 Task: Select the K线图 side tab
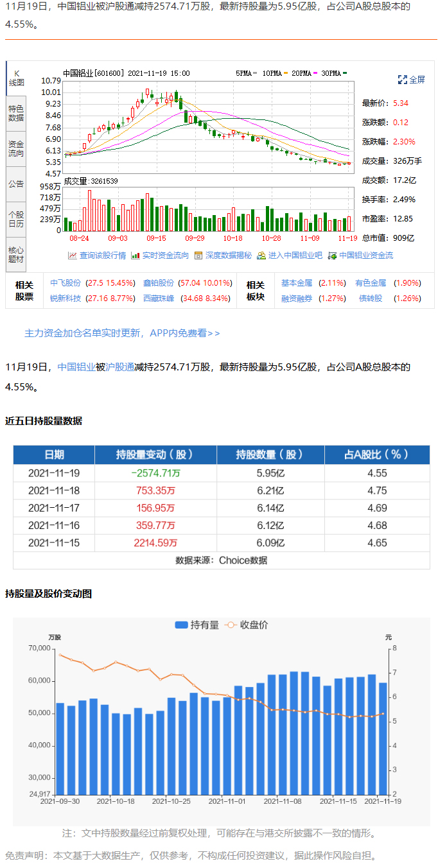click(x=16, y=78)
